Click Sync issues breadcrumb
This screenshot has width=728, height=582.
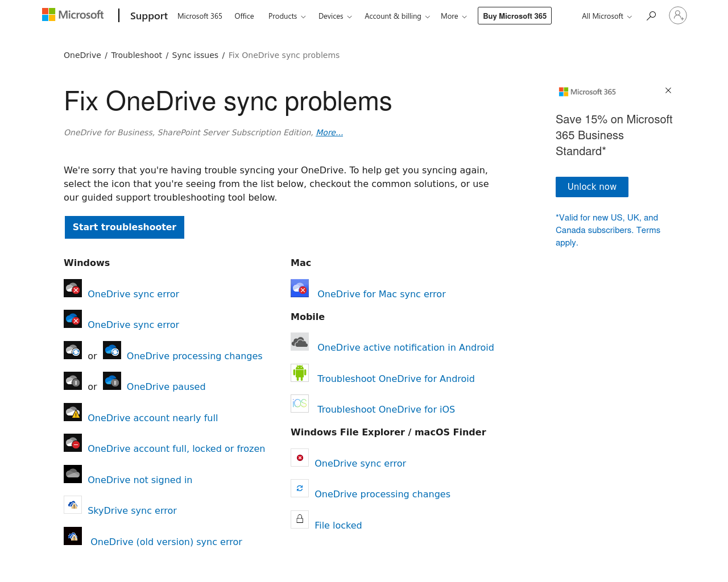(195, 55)
